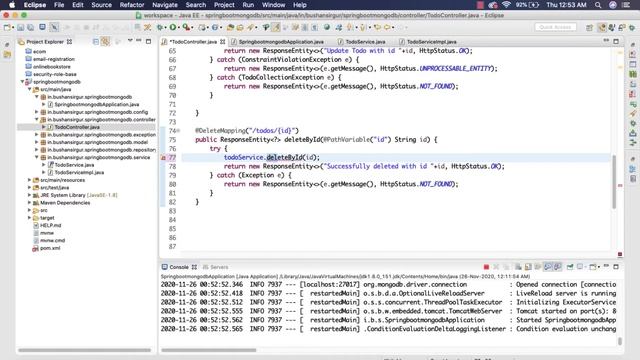
Task: Select TodoServiceImpl.java in Project Explorer
Action: 79,172
